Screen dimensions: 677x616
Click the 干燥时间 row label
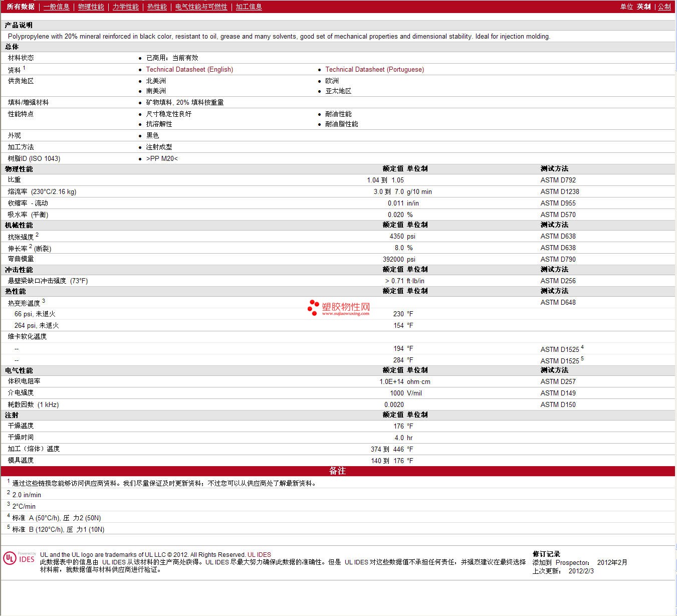coord(21,437)
